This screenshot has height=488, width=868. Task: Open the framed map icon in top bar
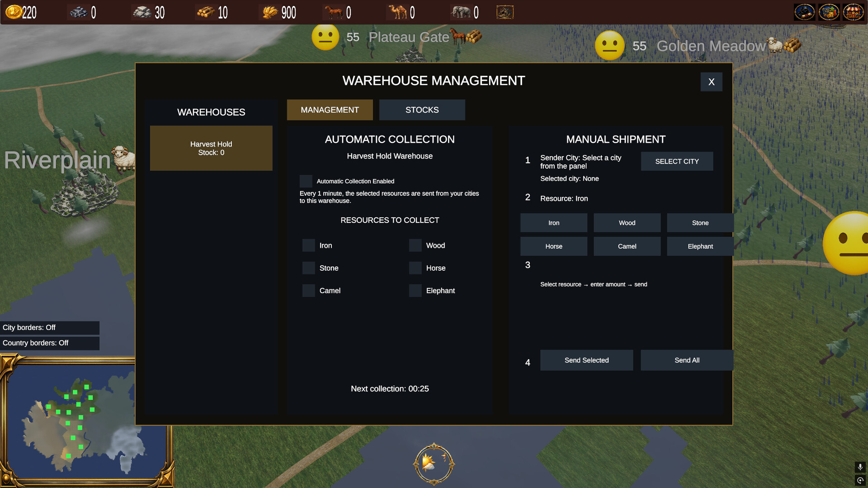(505, 12)
